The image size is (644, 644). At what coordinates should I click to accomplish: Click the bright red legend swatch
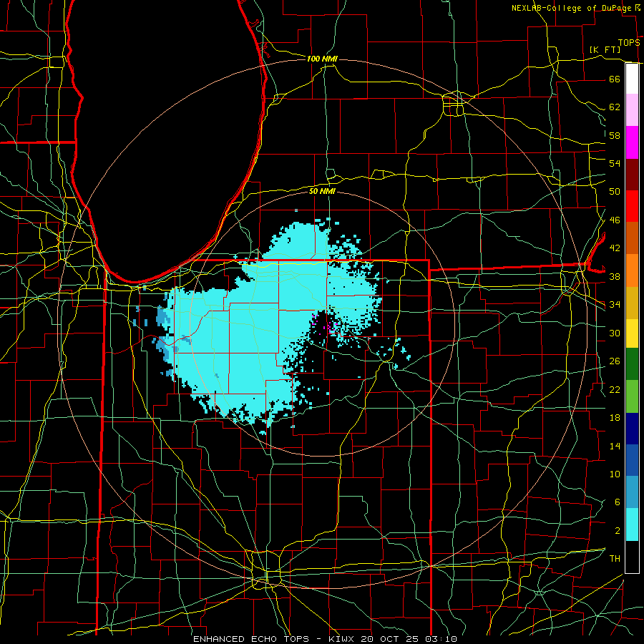click(x=632, y=206)
